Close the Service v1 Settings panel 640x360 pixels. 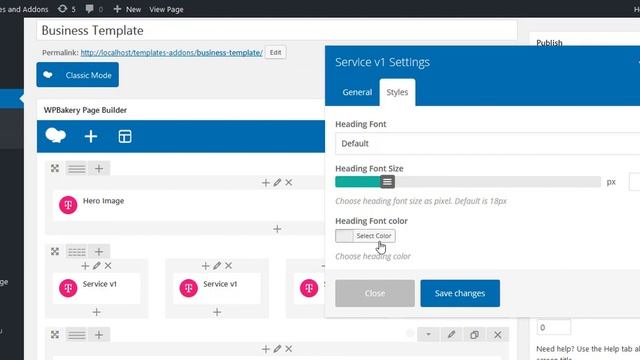(375, 293)
